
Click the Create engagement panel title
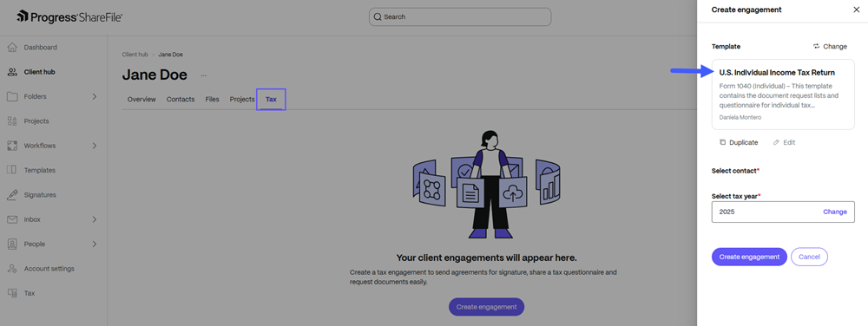point(746,10)
